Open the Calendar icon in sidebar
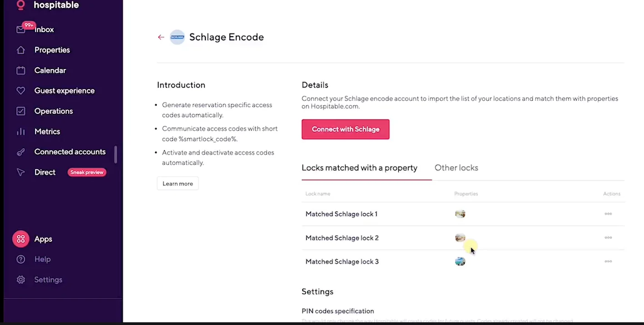The height and width of the screenshot is (325, 644). [x=21, y=70]
